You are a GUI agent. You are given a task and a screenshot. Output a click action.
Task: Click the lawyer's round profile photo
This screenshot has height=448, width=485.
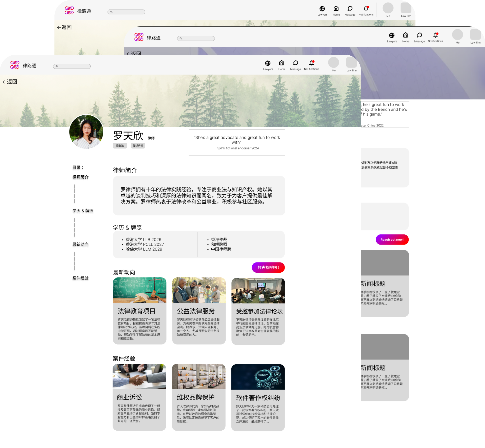(86, 132)
